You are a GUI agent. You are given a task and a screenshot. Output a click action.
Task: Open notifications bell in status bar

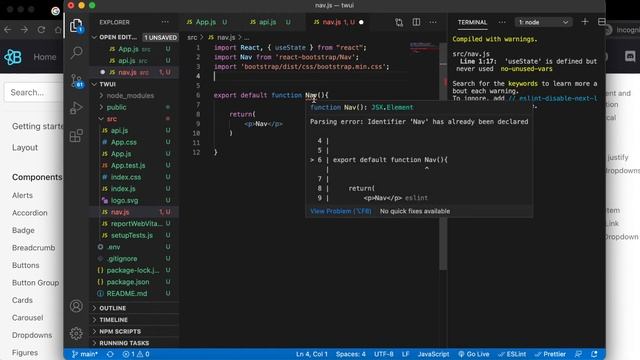point(594,354)
